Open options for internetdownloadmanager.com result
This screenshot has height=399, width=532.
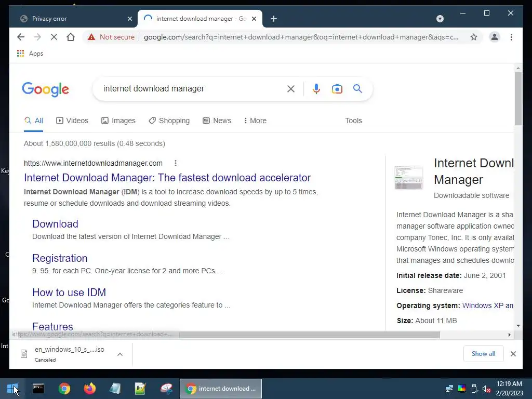pyautogui.click(x=176, y=163)
